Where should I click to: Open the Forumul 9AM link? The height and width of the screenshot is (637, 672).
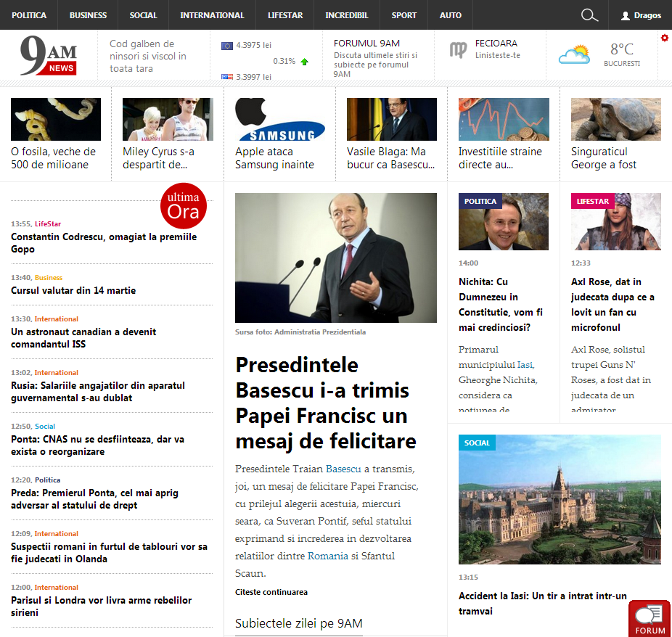366,43
